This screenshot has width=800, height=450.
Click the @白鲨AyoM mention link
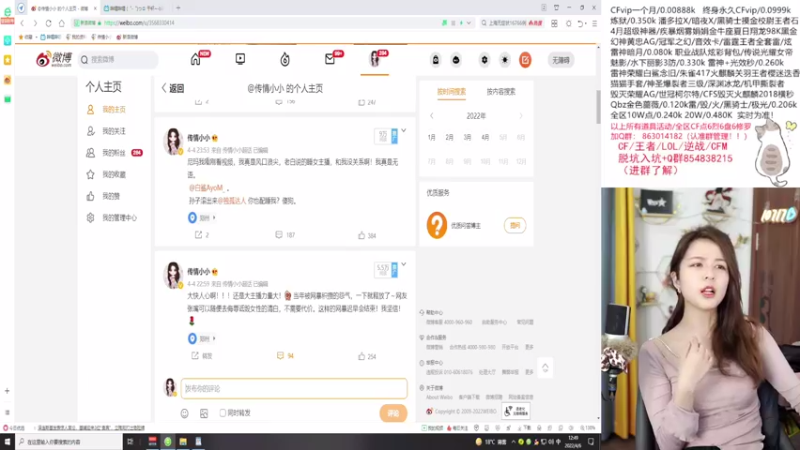pyautogui.click(x=206, y=188)
